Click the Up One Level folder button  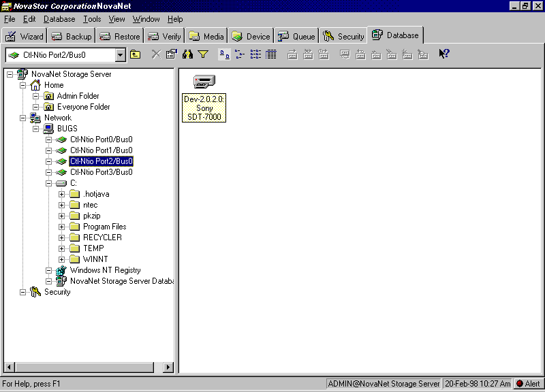pos(136,54)
